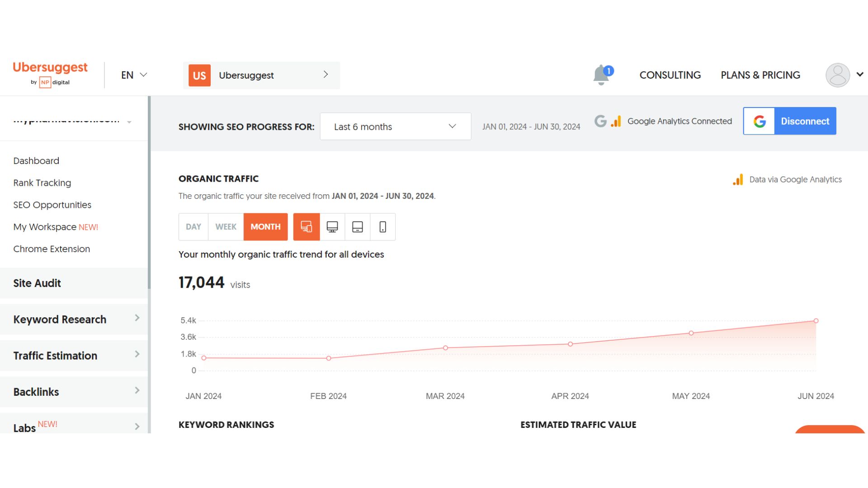Switch traffic view to WEEK

[226, 227]
